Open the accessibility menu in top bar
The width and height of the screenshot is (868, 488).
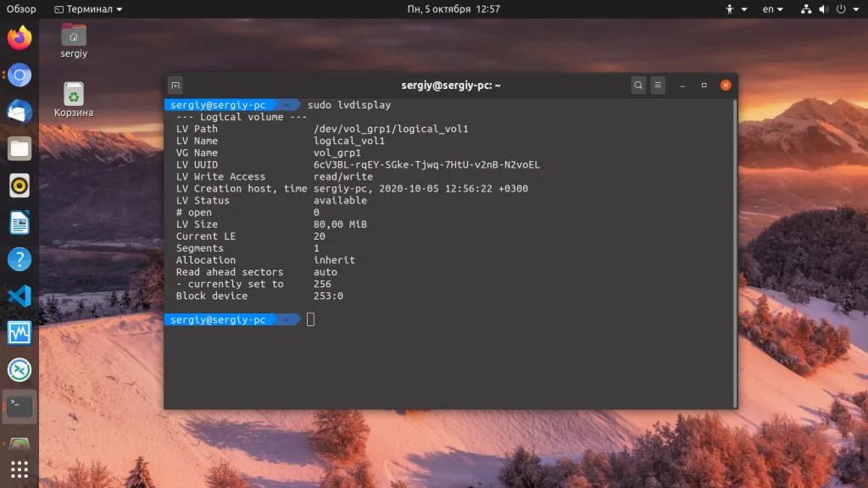click(737, 8)
